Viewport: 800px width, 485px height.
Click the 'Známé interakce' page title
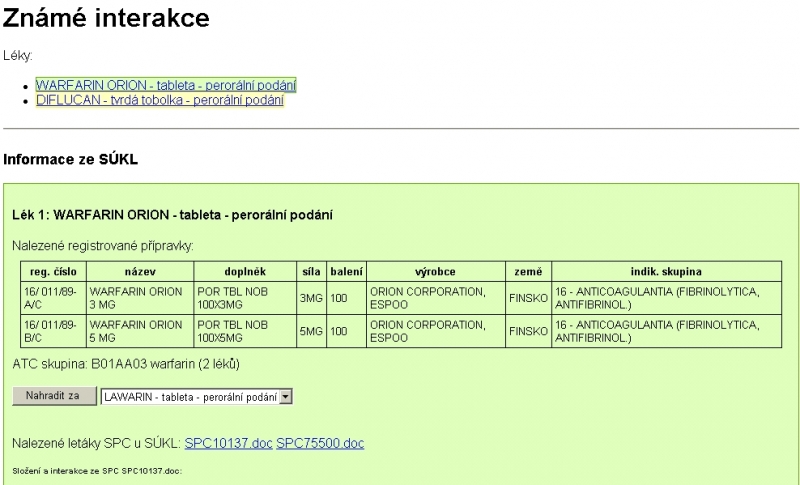point(106,18)
